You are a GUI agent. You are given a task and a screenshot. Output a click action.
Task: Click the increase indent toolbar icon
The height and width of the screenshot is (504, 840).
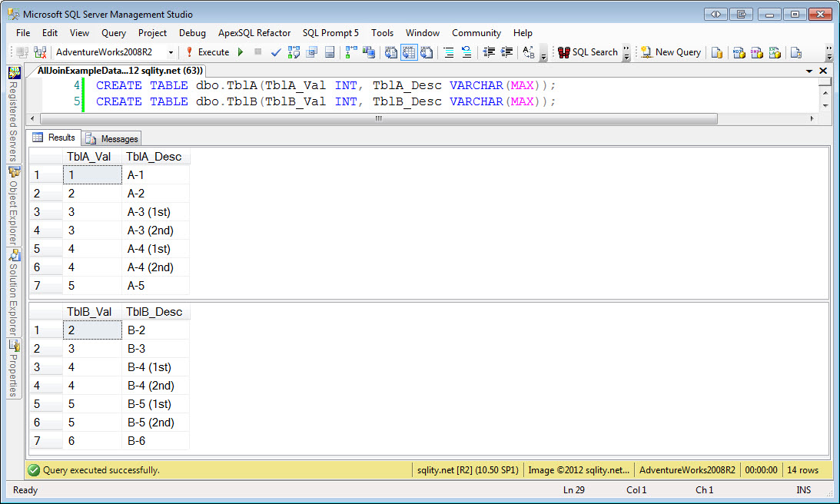[506, 52]
